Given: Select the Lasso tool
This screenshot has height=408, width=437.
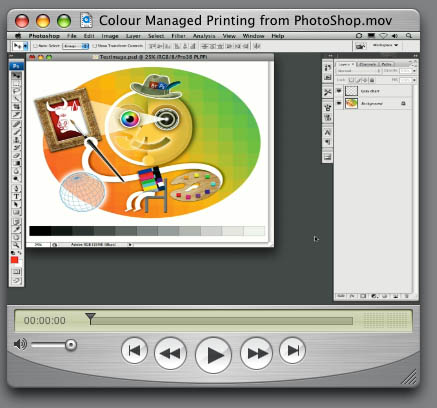Looking at the screenshot, I should point(16,91).
